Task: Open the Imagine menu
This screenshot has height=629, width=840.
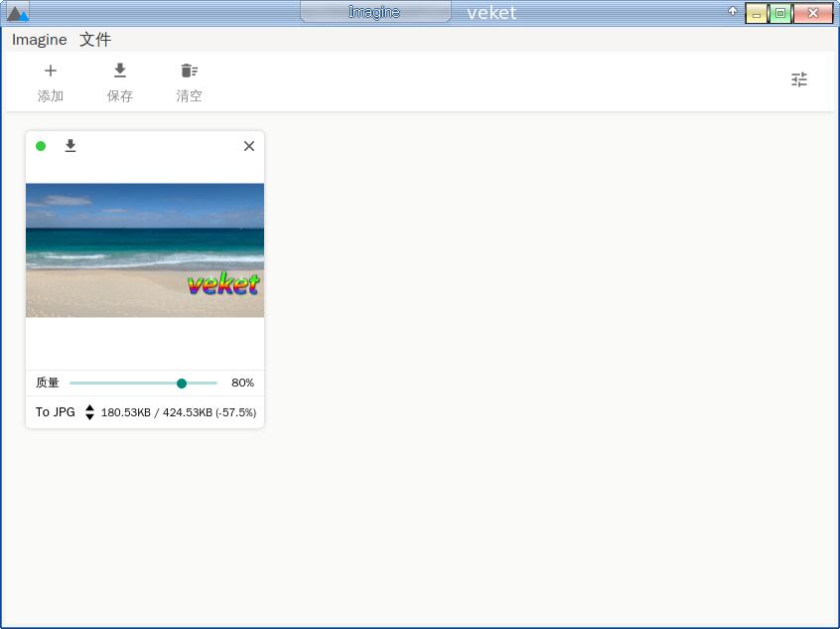Action: click(40, 40)
